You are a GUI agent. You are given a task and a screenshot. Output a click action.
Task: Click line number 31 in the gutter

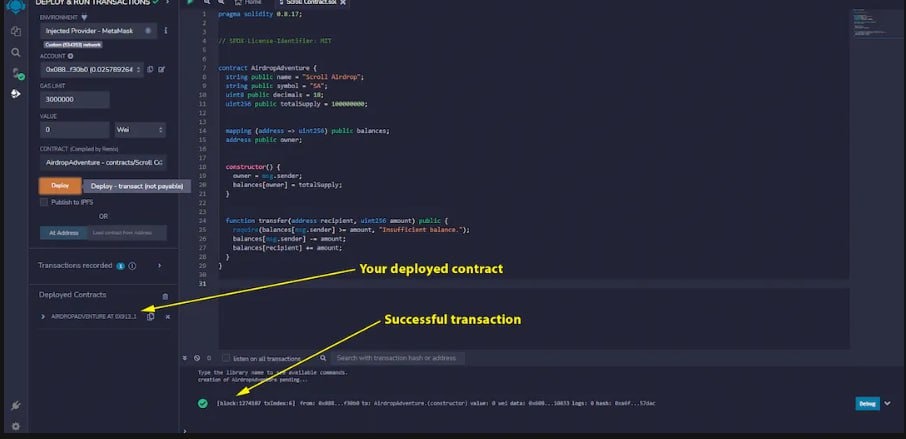[202, 284]
